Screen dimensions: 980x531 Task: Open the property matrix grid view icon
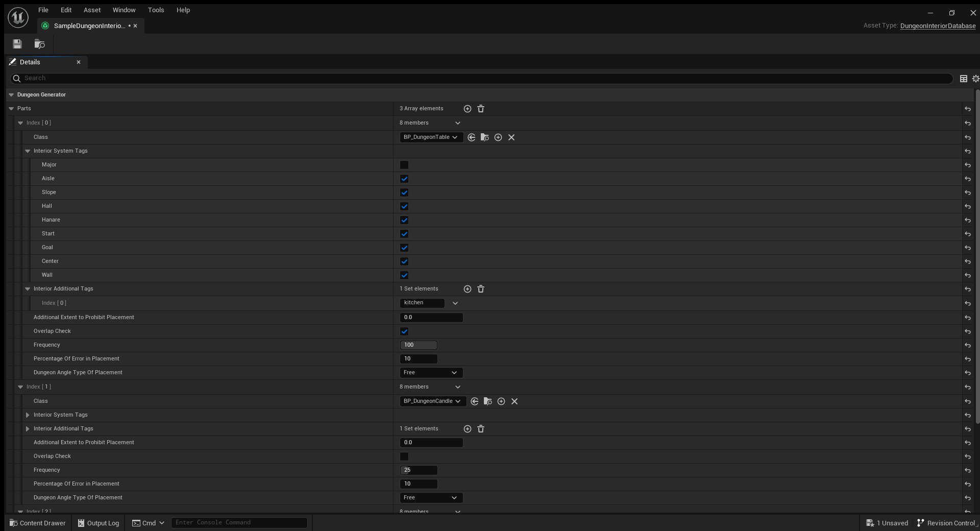click(964, 79)
